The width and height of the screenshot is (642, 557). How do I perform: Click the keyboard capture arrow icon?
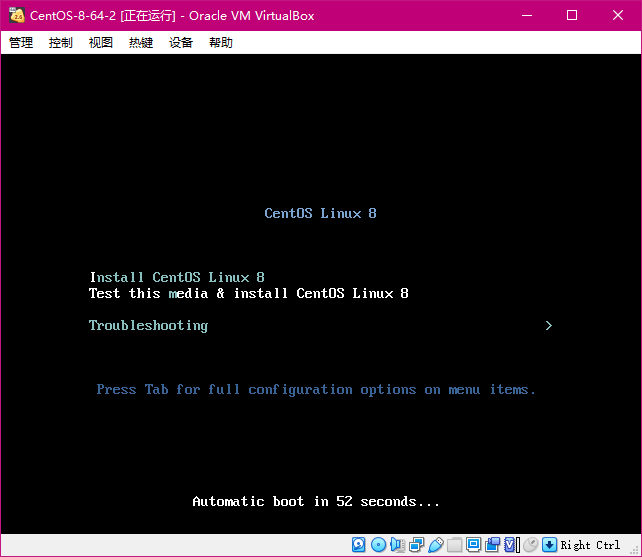[x=549, y=545]
